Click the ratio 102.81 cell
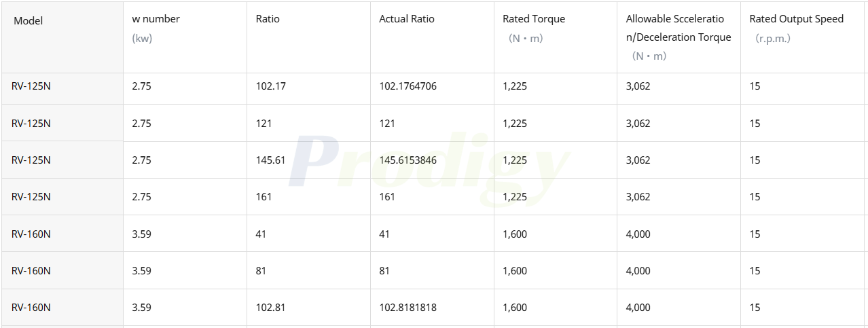This screenshot has height=328, width=868. [308, 307]
